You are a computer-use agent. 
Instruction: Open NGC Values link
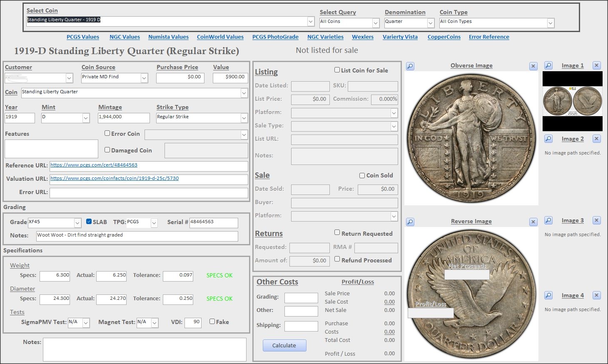coord(125,37)
